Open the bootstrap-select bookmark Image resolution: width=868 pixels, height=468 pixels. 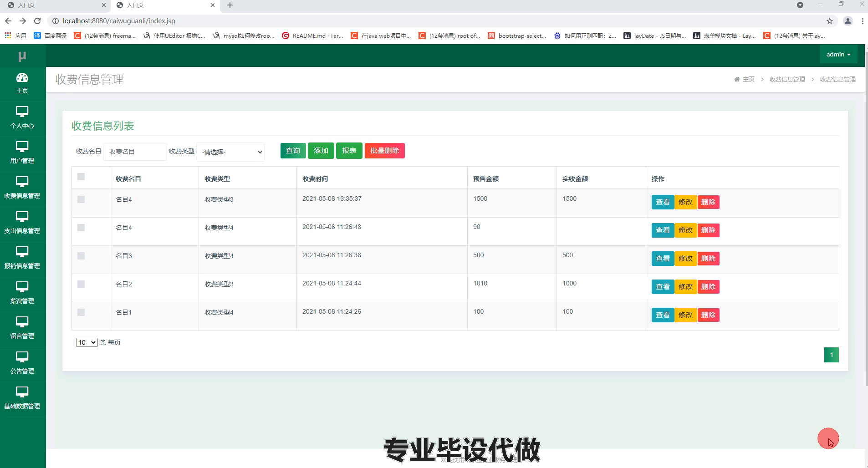pyautogui.click(x=517, y=36)
